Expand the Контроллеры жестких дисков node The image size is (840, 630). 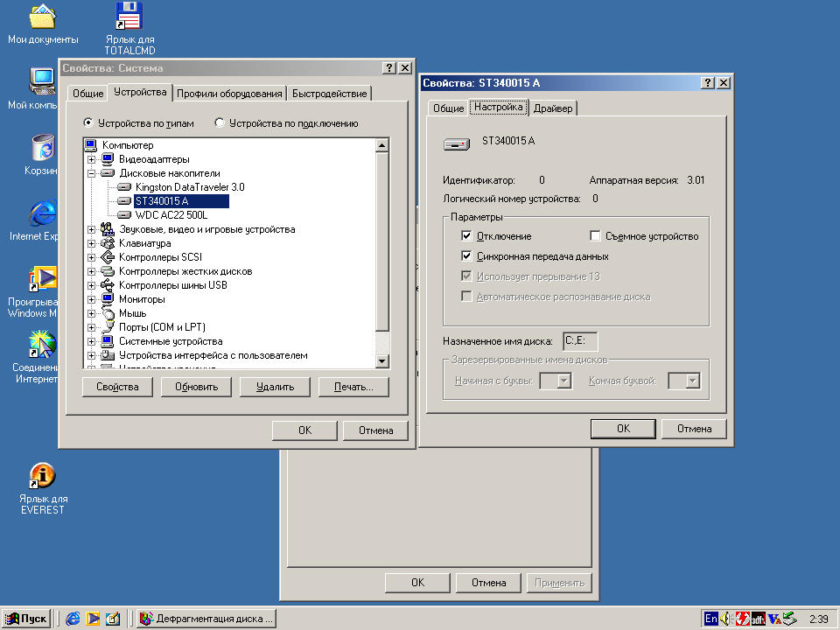tap(92, 271)
